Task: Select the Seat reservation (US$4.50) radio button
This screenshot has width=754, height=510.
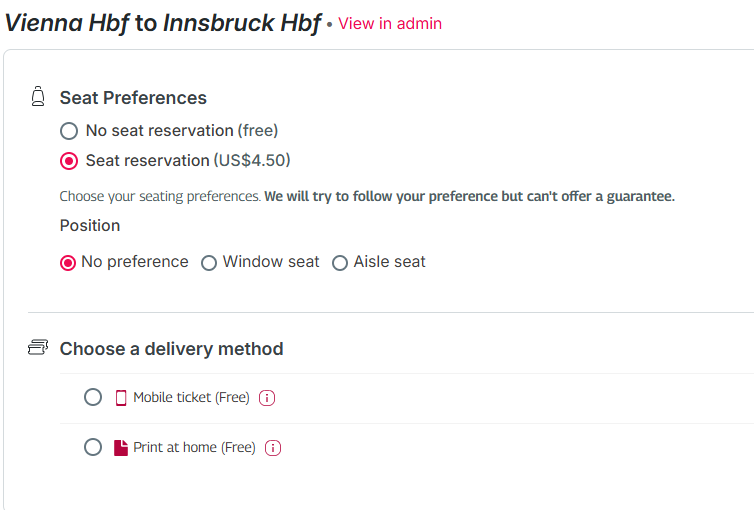Action: (69, 161)
